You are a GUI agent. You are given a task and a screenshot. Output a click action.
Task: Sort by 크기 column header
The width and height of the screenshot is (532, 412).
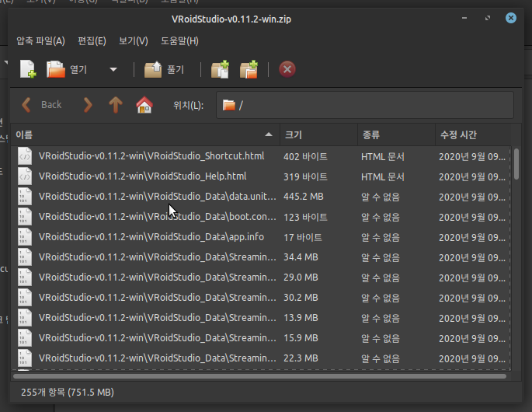(x=318, y=134)
